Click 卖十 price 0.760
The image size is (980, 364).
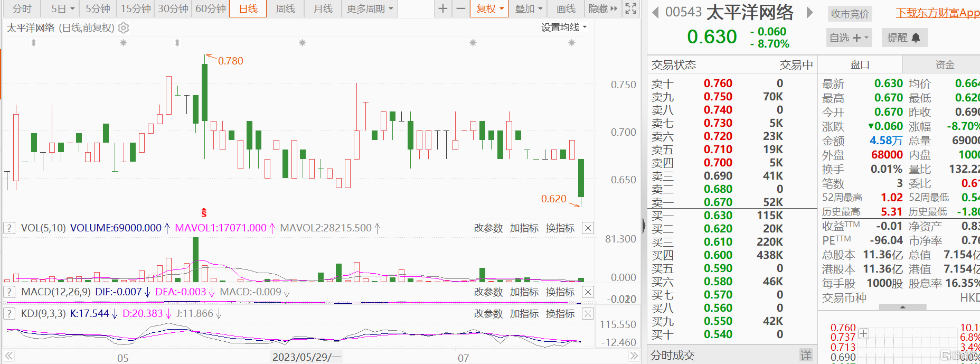[718, 83]
